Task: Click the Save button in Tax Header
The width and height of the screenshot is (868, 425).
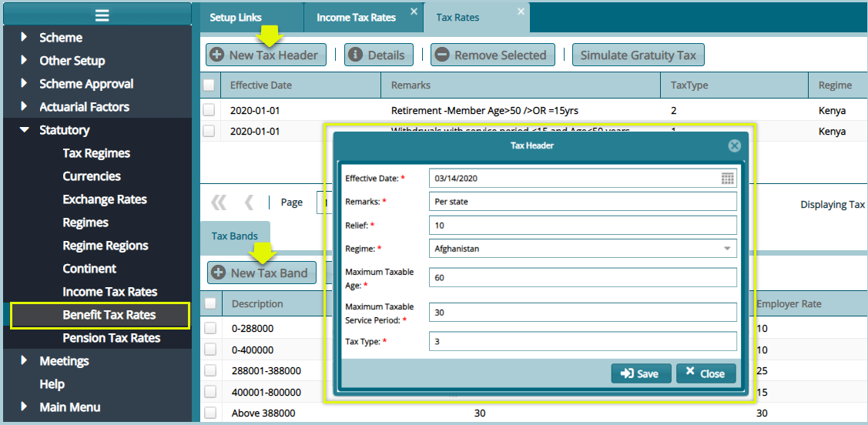Action: pyautogui.click(x=641, y=373)
